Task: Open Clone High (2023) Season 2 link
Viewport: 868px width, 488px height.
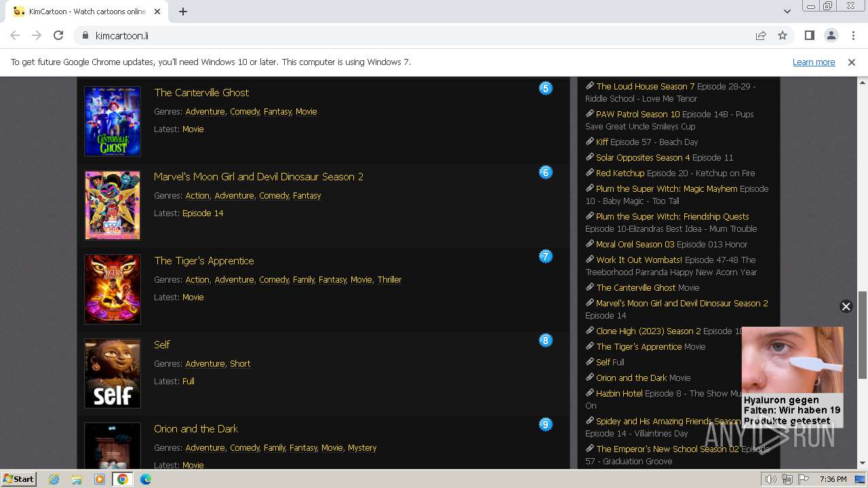Action: pyautogui.click(x=649, y=331)
